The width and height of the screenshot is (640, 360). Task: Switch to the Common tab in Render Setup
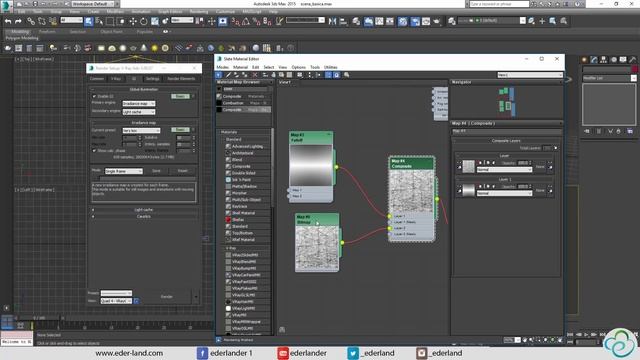pos(97,79)
